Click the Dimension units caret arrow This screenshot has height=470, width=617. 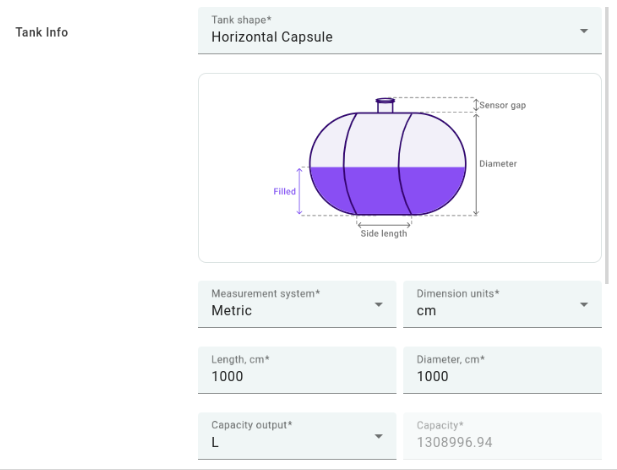tap(584, 304)
